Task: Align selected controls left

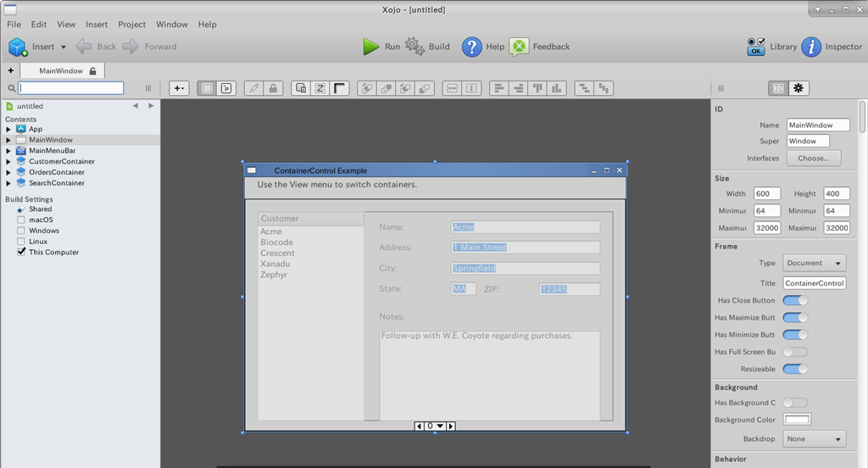Action: click(x=499, y=88)
